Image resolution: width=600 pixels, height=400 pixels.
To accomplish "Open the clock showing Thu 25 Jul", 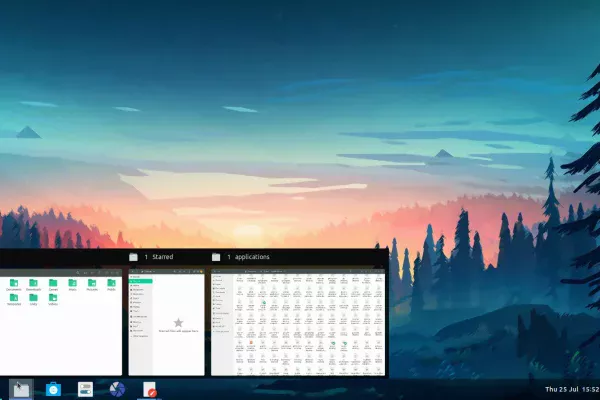I will (572, 389).
